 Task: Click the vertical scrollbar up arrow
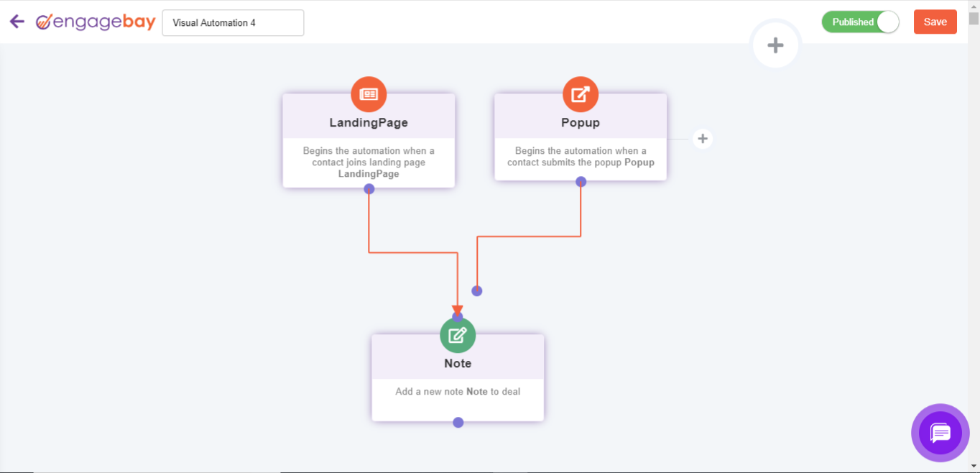pos(974,6)
